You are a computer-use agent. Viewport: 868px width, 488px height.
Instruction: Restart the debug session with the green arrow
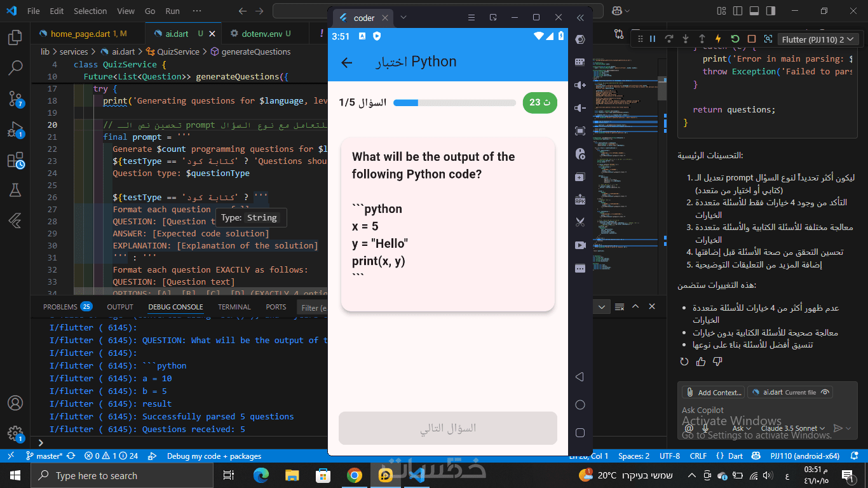click(735, 39)
